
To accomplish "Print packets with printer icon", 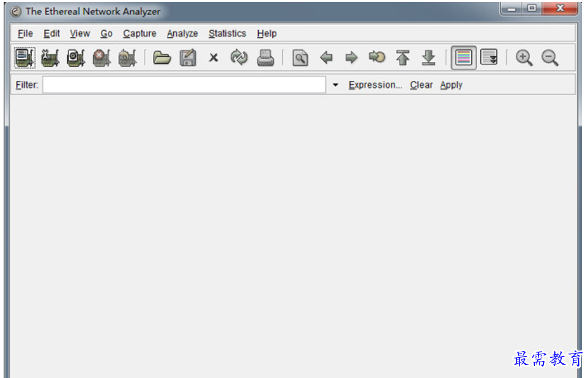I will pyautogui.click(x=265, y=57).
